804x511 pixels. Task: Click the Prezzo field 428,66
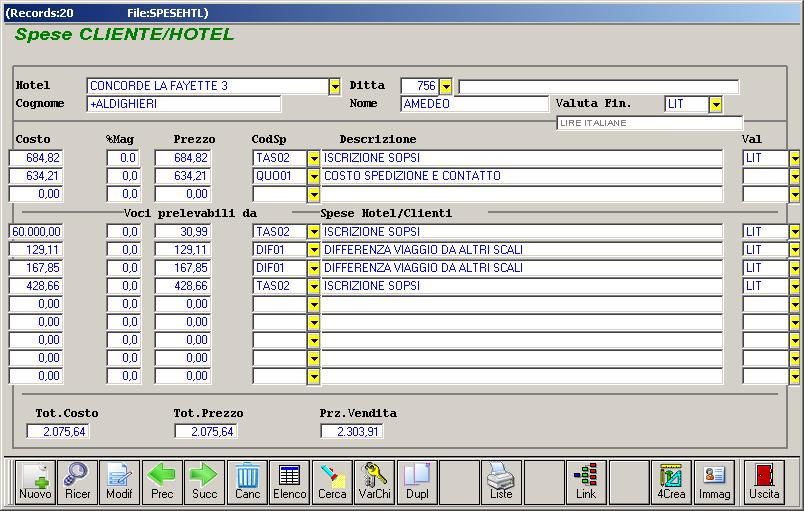point(183,285)
